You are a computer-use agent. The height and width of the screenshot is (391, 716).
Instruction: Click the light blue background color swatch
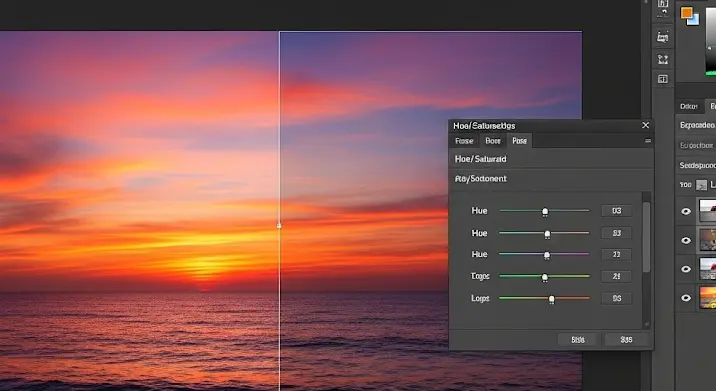click(694, 20)
